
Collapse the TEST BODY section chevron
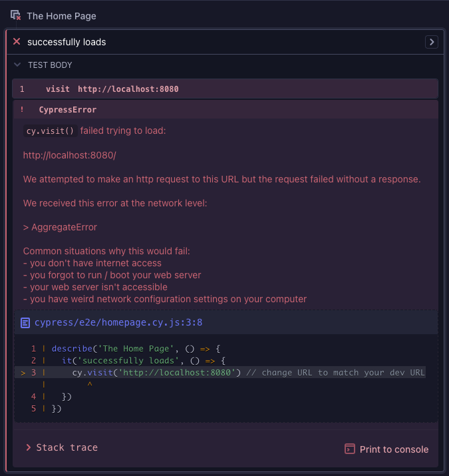click(x=17, y=65)
